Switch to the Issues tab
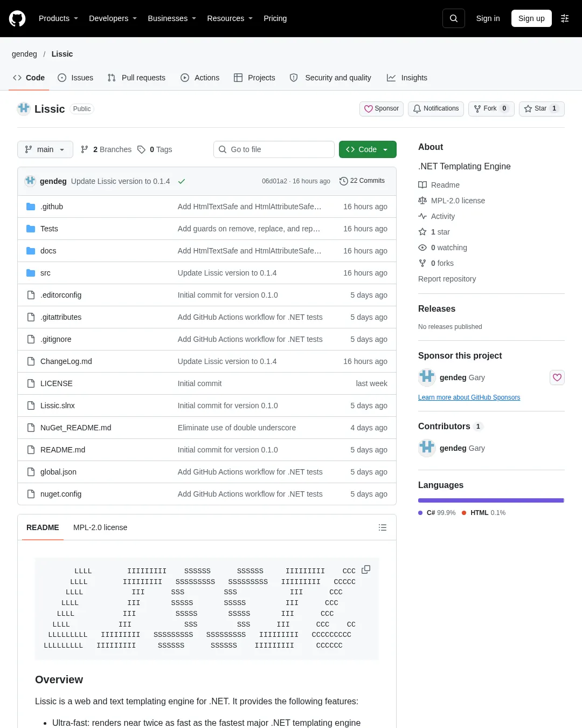The image size is (582, 728). (x=75, y=78)
